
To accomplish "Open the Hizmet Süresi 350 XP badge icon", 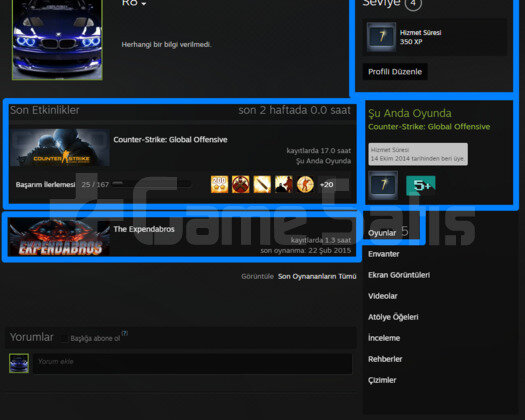I will click(x=381, y=37).
